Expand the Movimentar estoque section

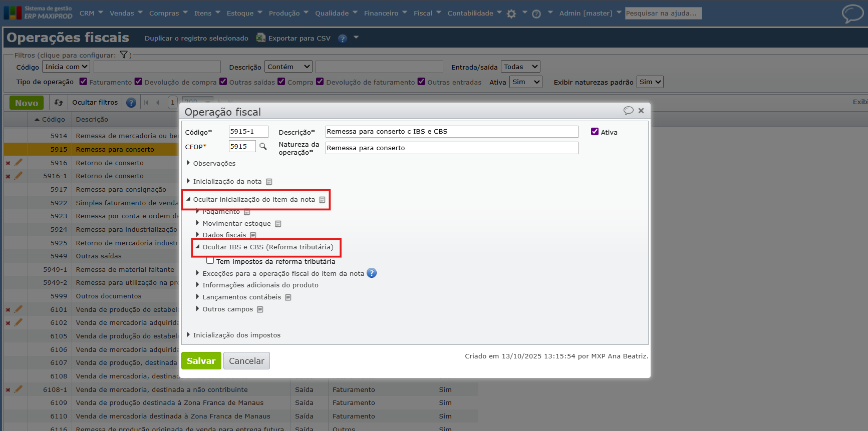(x=233, y=223)
